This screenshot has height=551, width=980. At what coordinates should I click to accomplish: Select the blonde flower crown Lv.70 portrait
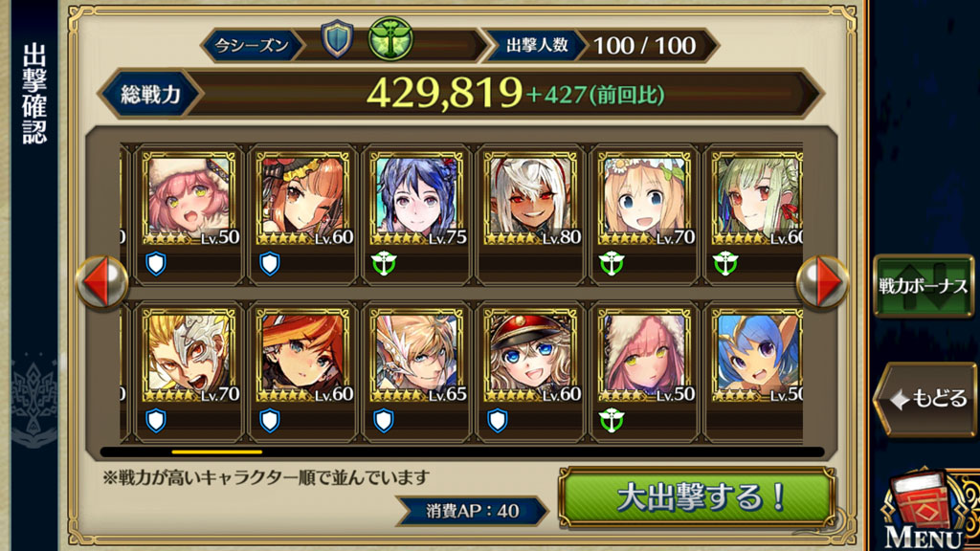coord(645,199)
